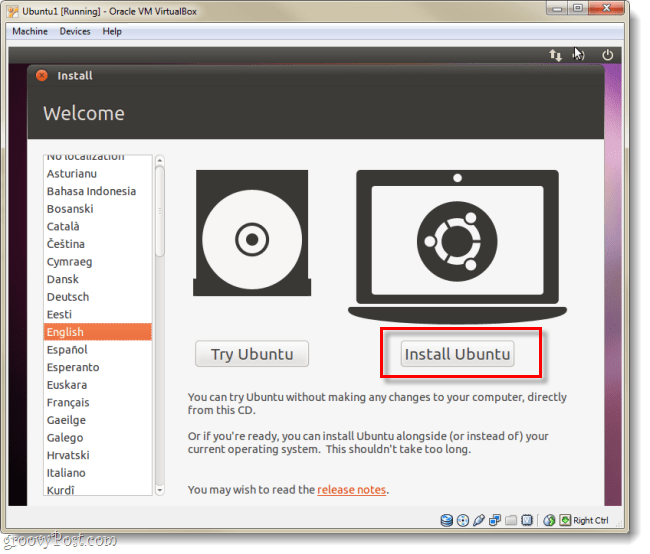Select Español language
The width and height of the screenshot is (650, 554).
[98, 350]
